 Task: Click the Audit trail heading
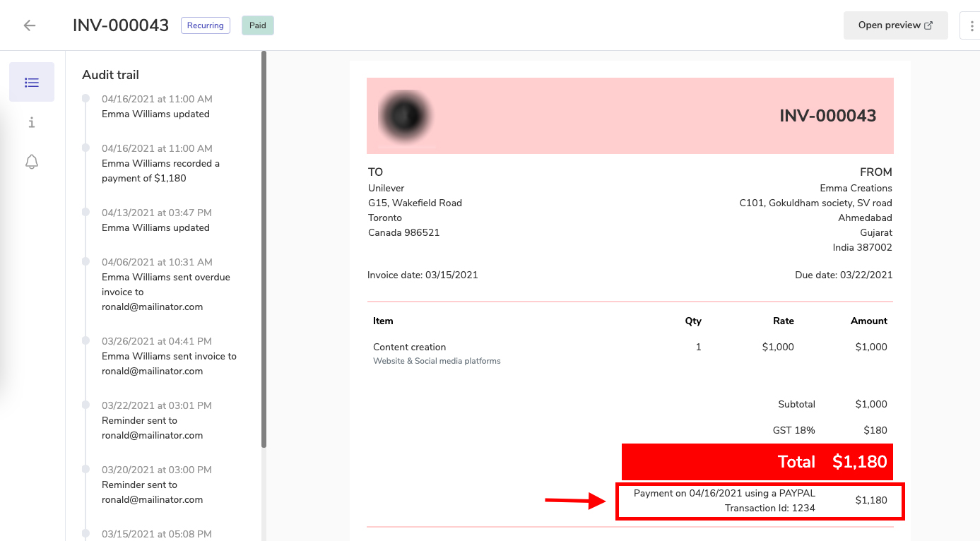point(110,75)
